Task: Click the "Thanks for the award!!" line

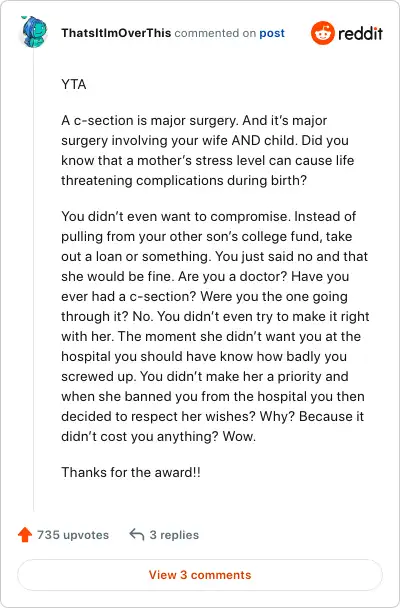Action: (131, 472)
